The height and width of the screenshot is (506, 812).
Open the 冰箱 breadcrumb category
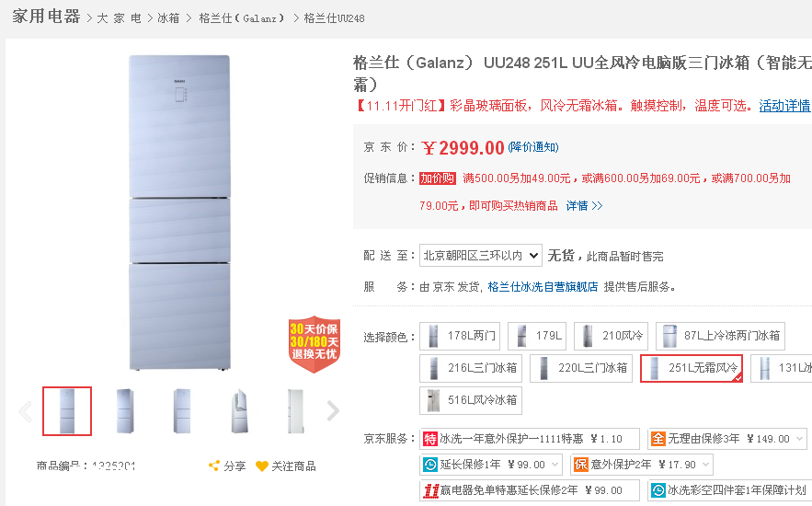click(x=168, y=18)
